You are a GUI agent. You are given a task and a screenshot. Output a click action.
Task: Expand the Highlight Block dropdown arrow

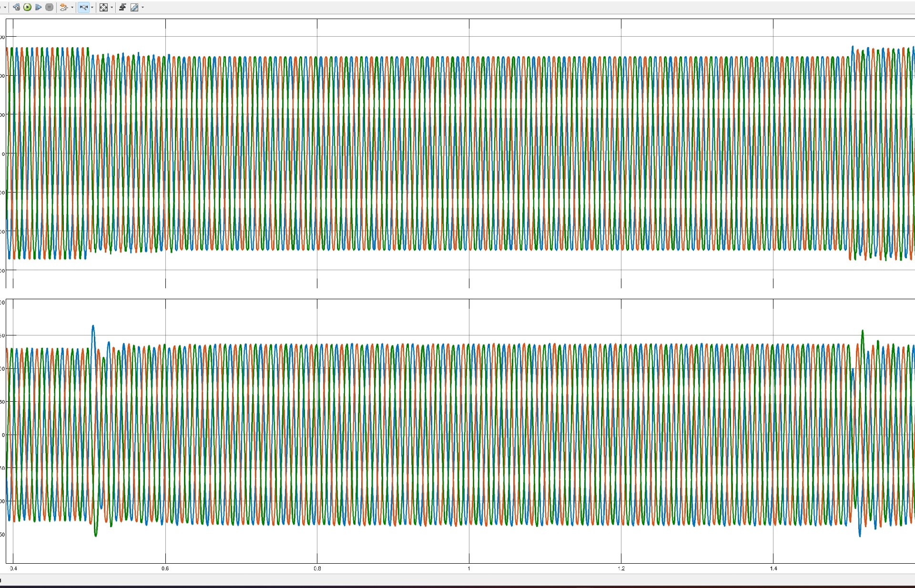(72, 7)
